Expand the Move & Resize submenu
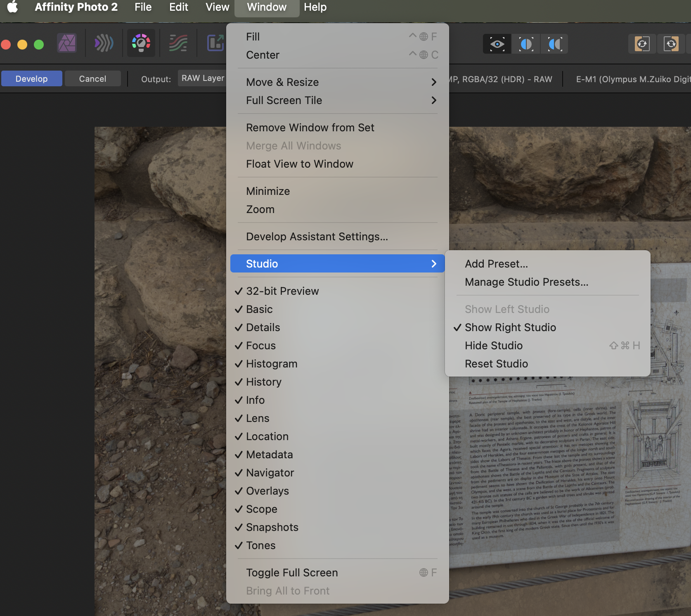 click(x=337, y=82)
